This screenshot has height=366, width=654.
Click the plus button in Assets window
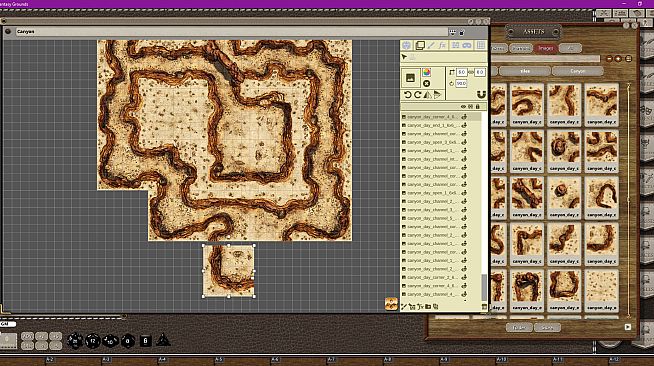click(x=619, y=59)
